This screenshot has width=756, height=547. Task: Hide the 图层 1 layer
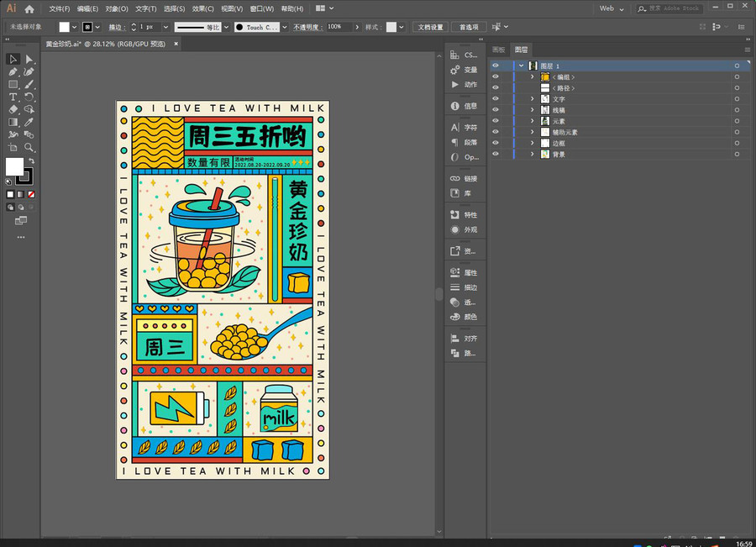495,66
